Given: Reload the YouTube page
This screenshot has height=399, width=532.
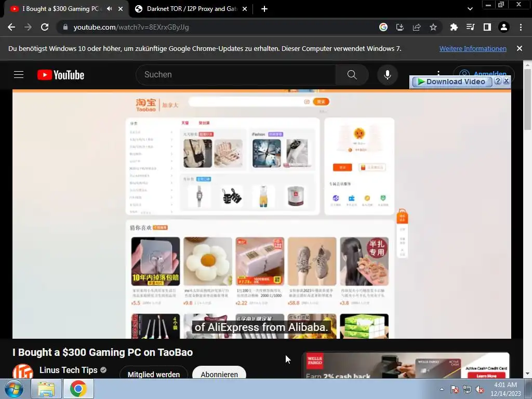Looking at the screenshot, I should [45, 27].
